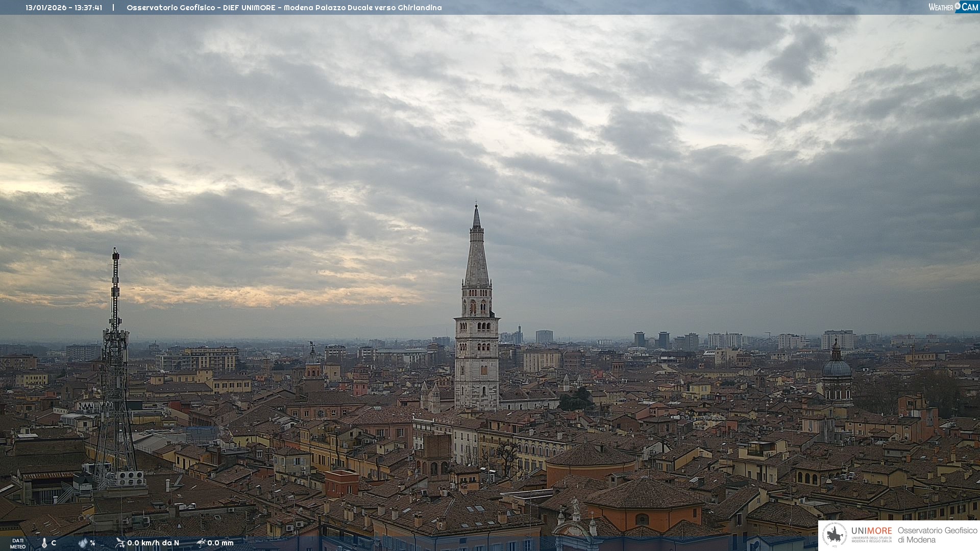
Task: Click the Università degli Studi subtitle text
Action: 871,539
